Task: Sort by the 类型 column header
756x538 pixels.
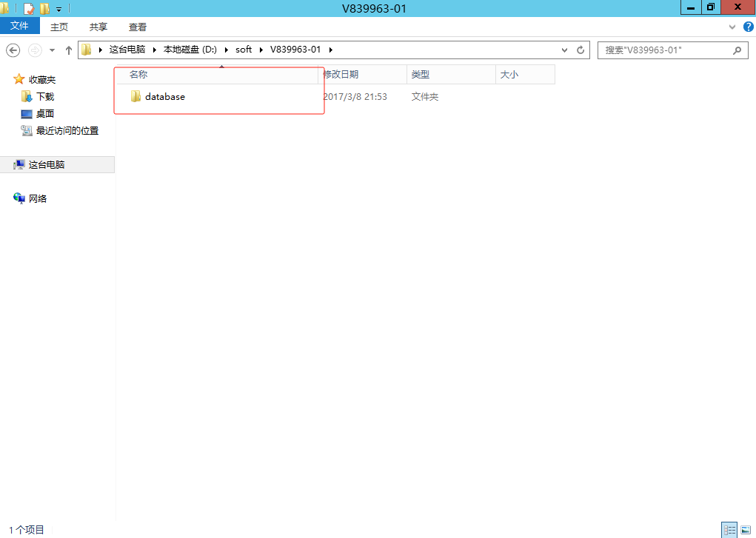Action: (451, 74)
